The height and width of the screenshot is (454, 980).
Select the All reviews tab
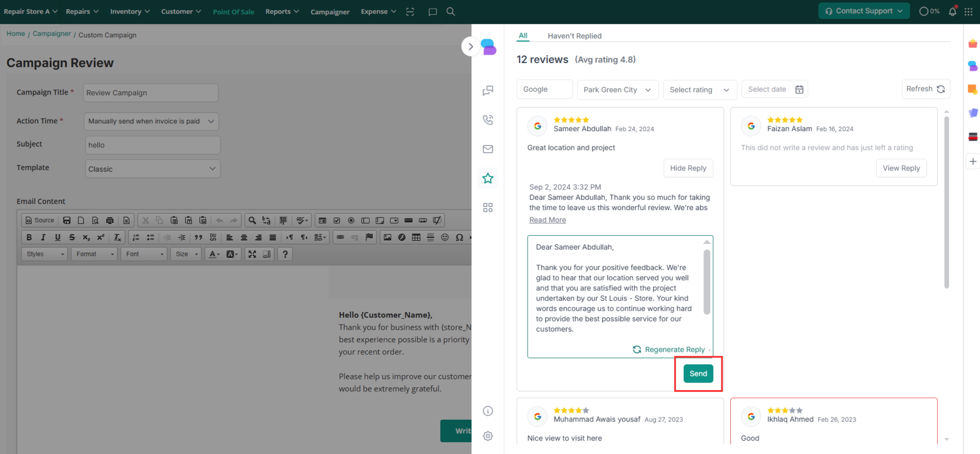tap(523, 35)
